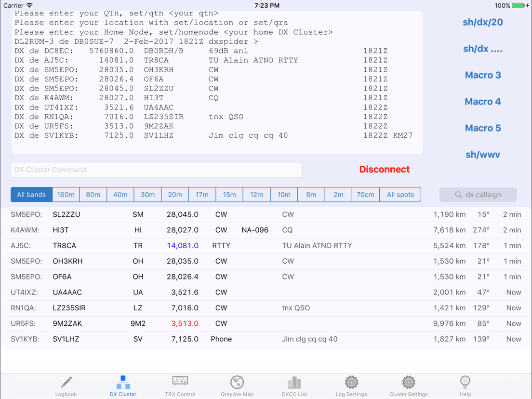Filter spots by 17m band
The image size is (532, 399).
click(x=202, y=195)
